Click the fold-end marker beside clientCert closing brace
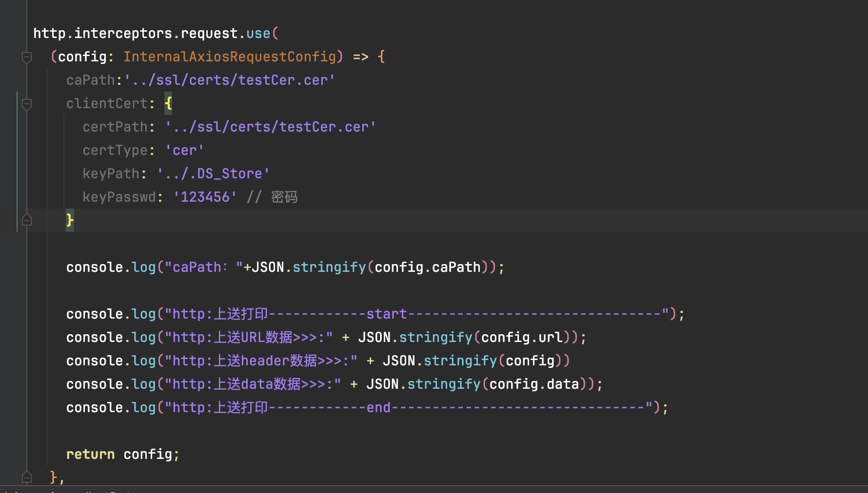Viewport: 868px width, 493px height. click(x=27, y=220)
